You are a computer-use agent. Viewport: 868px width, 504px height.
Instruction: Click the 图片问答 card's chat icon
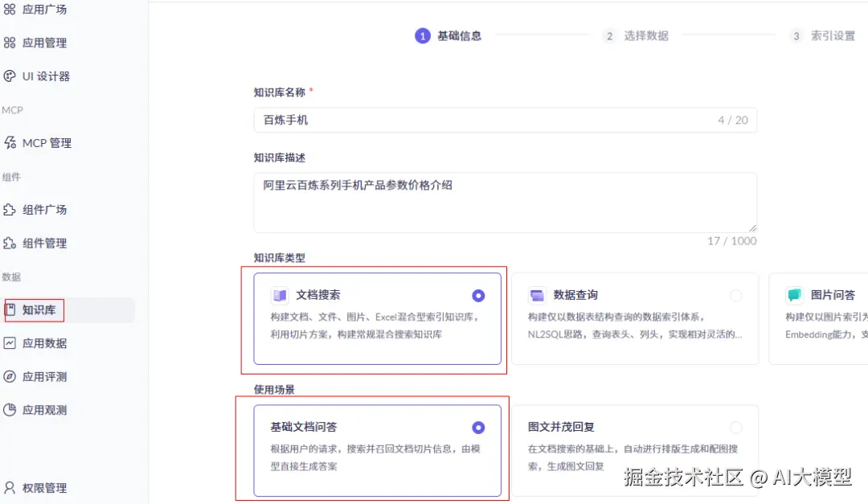click(794, 295)
